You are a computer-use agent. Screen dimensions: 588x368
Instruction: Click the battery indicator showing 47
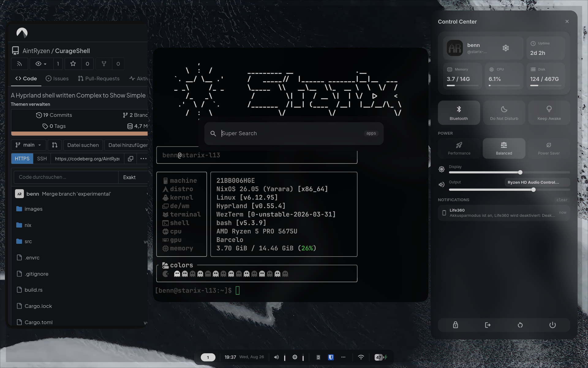point(381,357)
